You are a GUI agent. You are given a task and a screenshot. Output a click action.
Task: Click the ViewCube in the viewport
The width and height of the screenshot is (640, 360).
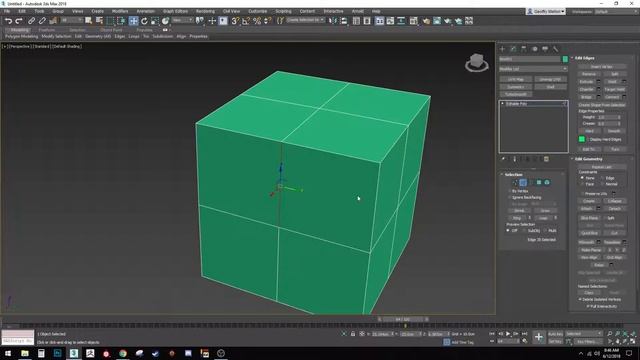click(476, 62)
